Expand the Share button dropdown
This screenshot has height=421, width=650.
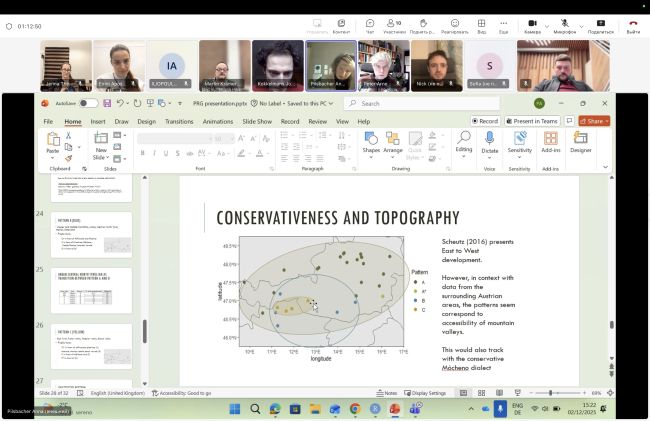point(607,121)
